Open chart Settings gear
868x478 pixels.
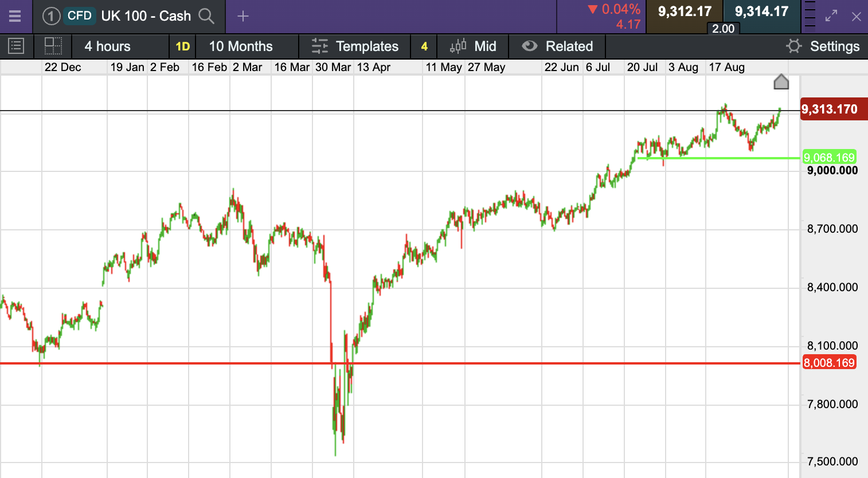click(794, 46)
